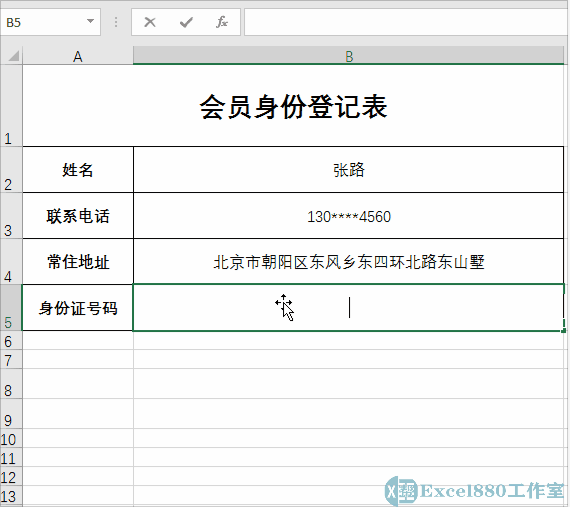This screenshot has height=507, width=570.
Task: Select the row 2 header
Action: pyautogui.click(x=11, y=170)
